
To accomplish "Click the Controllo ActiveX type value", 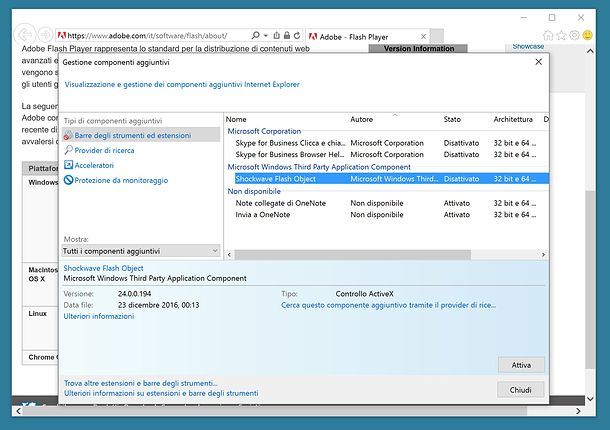I will pos(365,294).
